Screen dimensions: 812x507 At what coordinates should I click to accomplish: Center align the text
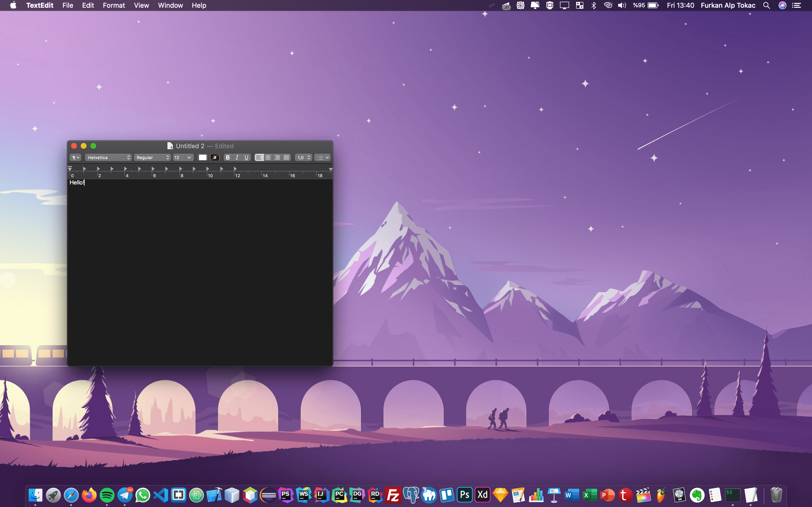coord(268,158)
